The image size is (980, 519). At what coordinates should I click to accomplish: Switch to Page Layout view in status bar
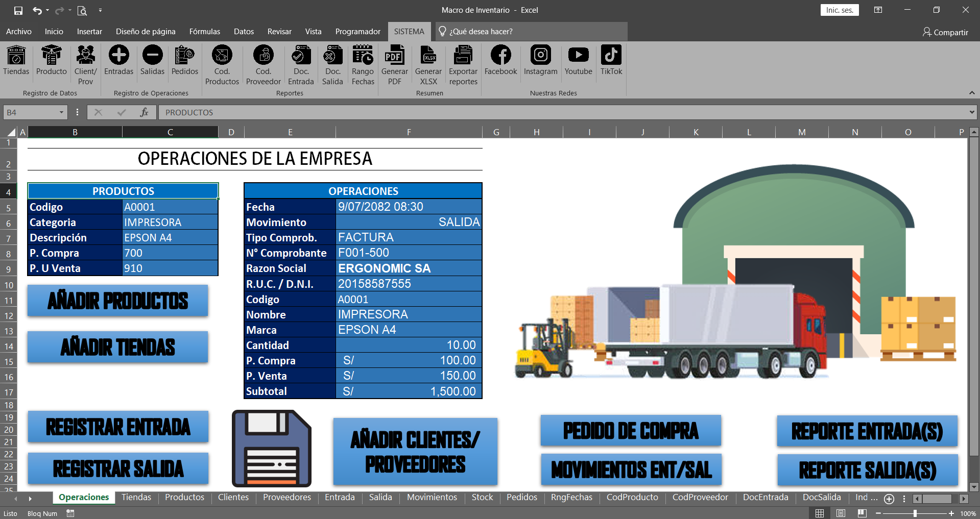(840, 513)
